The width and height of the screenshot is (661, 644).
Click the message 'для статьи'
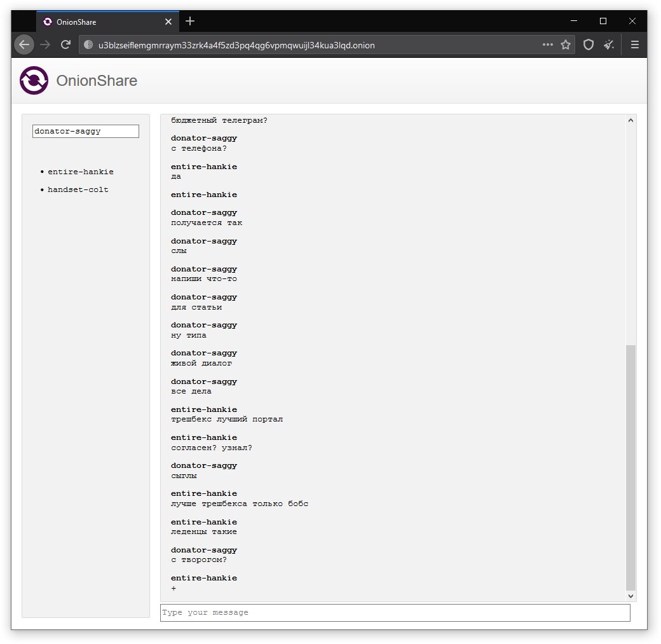point(196,308)
